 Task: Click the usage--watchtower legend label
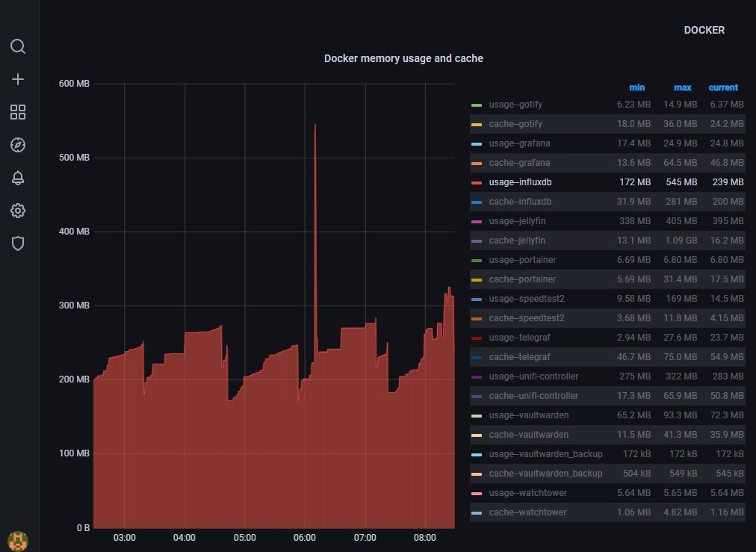click(x=527, y=493)
